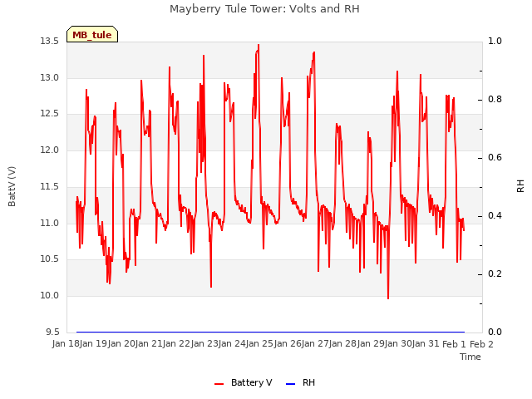The image size is (532, 399).
Task: Click the 0.0 RH axis value
Action: [x=495, y=332]
